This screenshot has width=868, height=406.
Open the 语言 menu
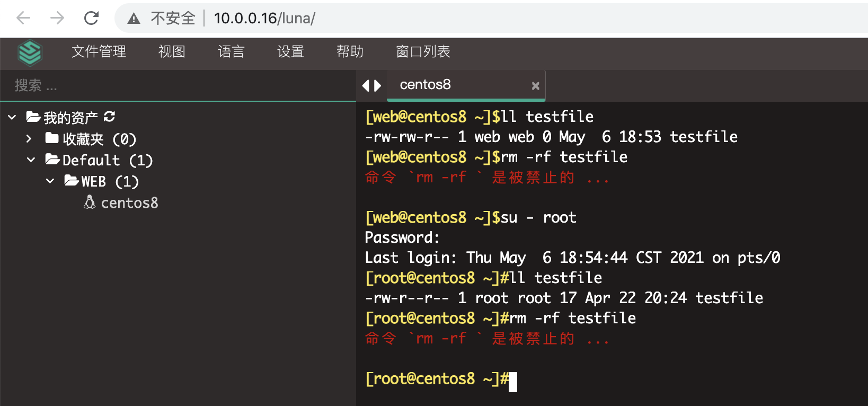click(x=232, y=51)
